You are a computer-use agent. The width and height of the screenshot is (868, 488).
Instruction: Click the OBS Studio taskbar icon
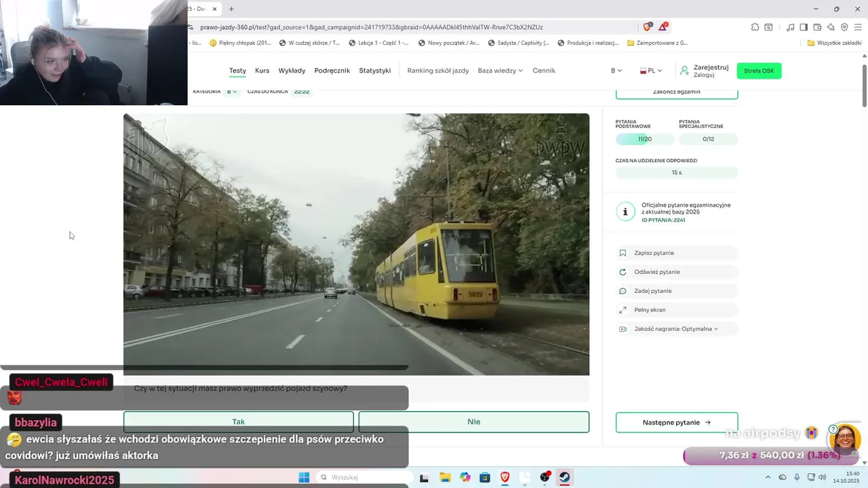(545, 477)
